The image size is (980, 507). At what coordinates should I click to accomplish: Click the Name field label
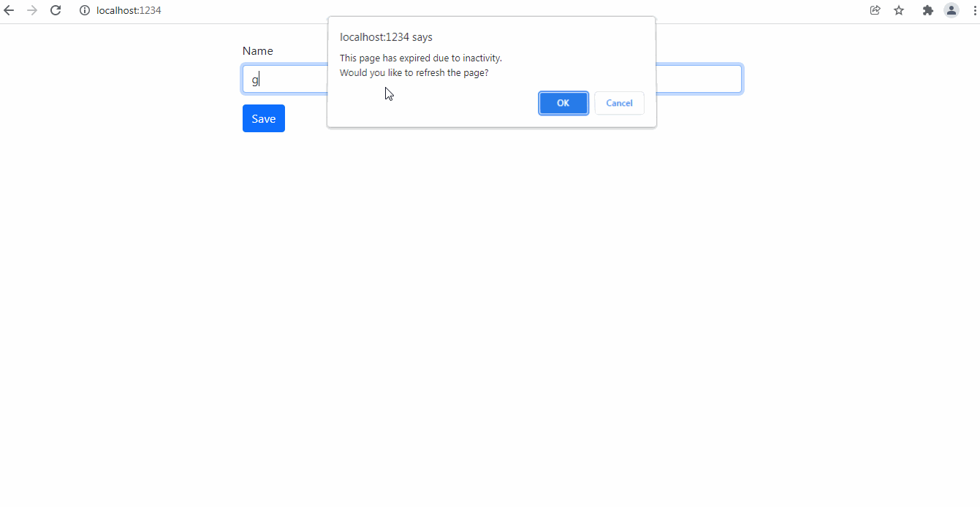click(257, 50)
